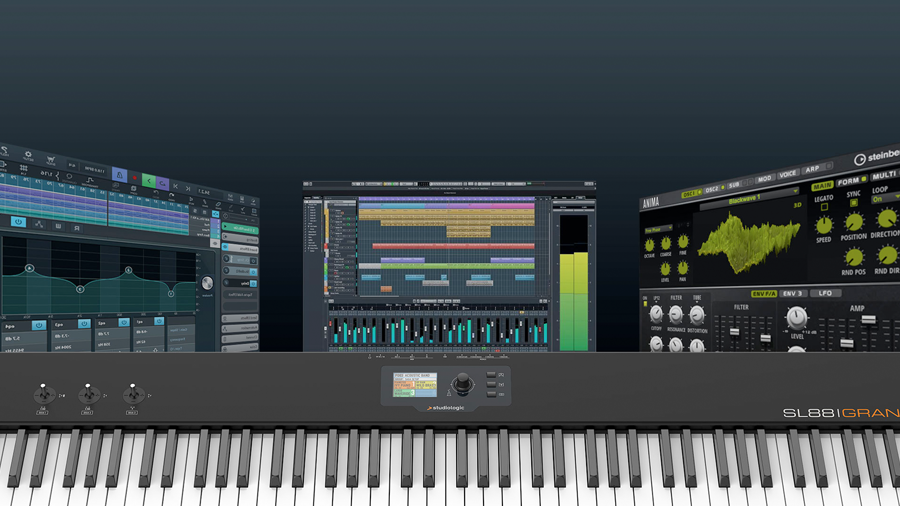Screen dimensions: 900x506
Task: Select the MAIN button in Anima
Action: (x=823, y=186)
